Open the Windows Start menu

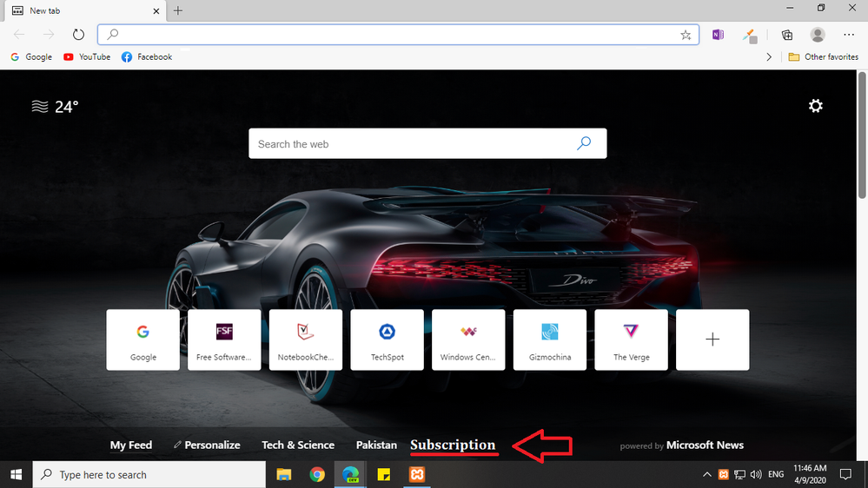click(x=16, y=475)
